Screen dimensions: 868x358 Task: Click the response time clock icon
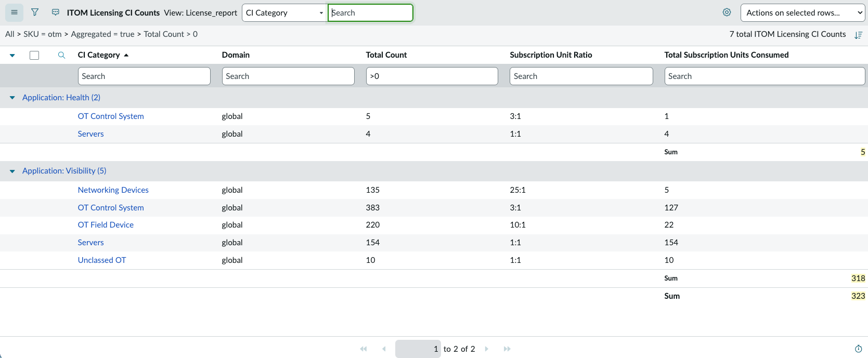pyautogui.click(x=858, y=349)
